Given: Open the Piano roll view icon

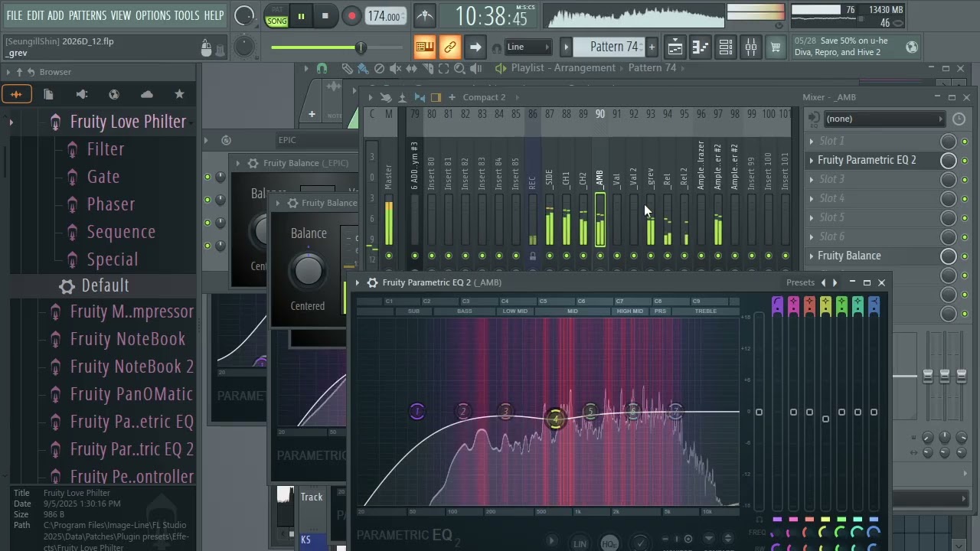Looking at the screenshot, I should click(x=701, y=47).
